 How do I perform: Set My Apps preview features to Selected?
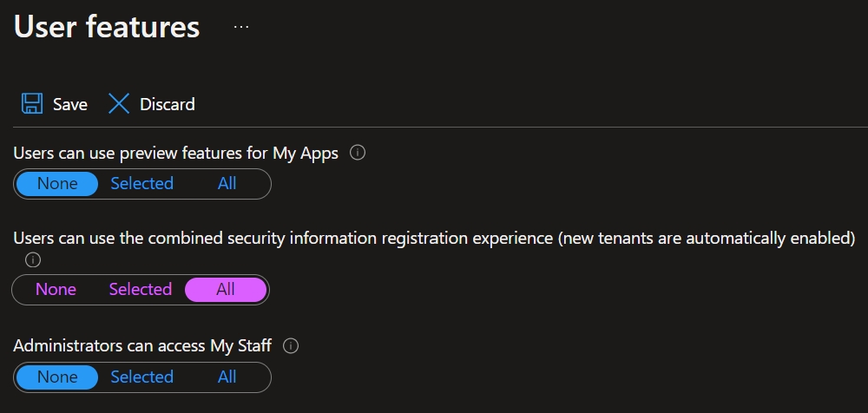[x=142, y=184]
